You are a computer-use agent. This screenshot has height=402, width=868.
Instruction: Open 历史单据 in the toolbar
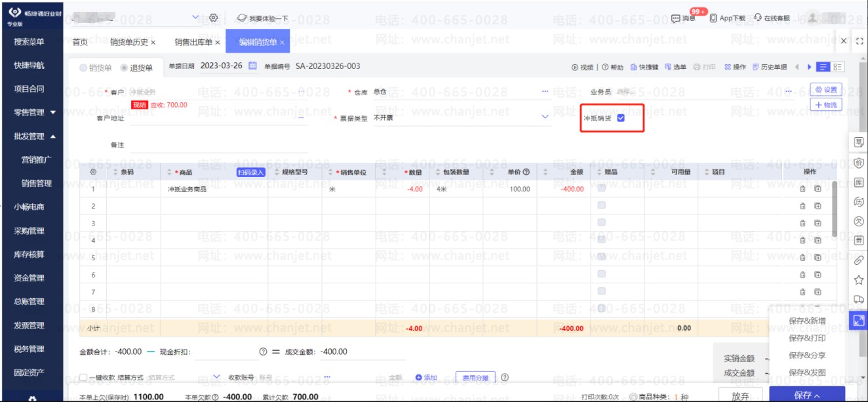pos(770,67)
